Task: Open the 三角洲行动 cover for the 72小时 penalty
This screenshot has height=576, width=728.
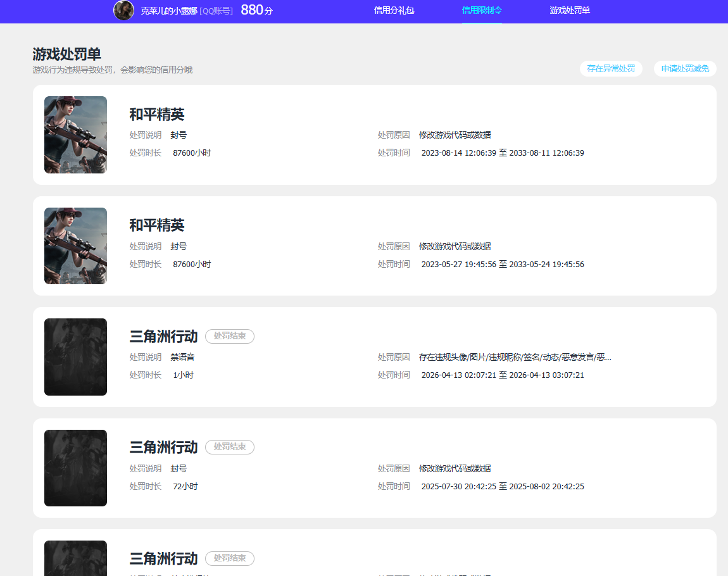Action: click(76, 468)
